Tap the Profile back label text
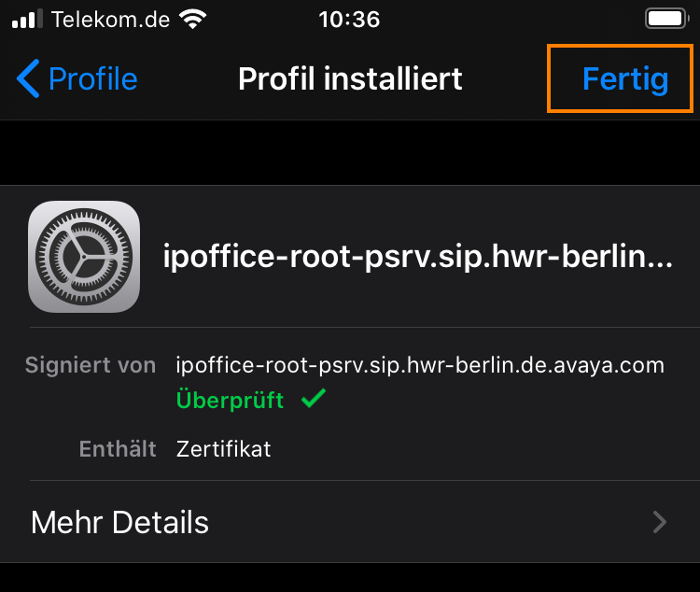The image size is (700, 592). click(92, 79)
